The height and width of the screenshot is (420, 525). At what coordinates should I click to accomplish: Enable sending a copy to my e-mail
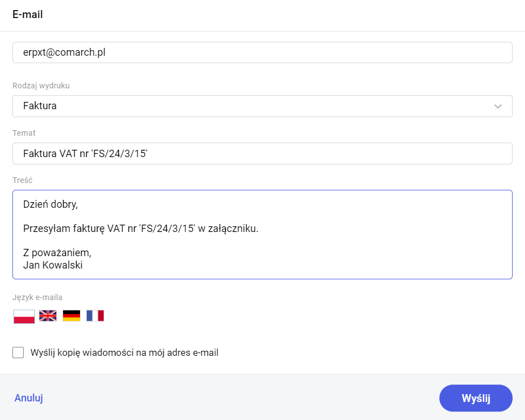click(18, 353)
